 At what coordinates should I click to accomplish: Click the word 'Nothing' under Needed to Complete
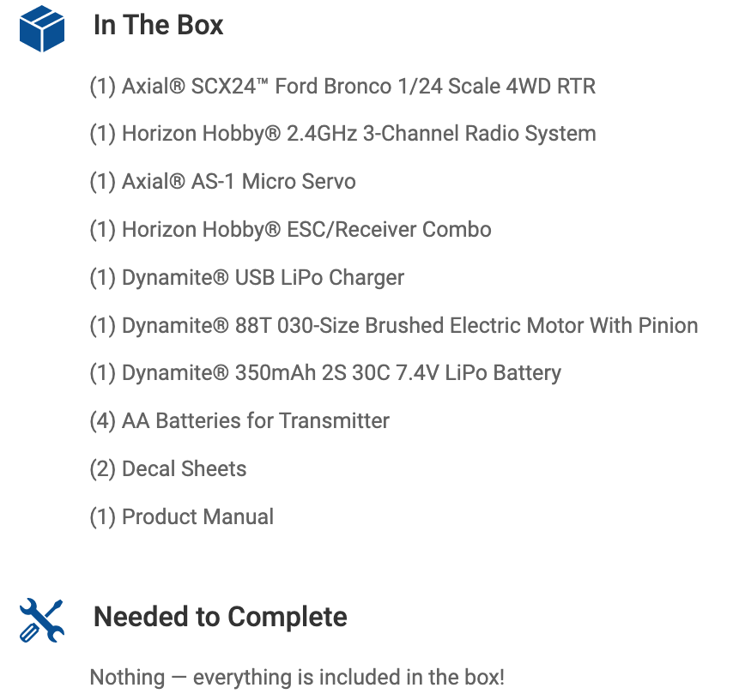(x=127, y=677)
